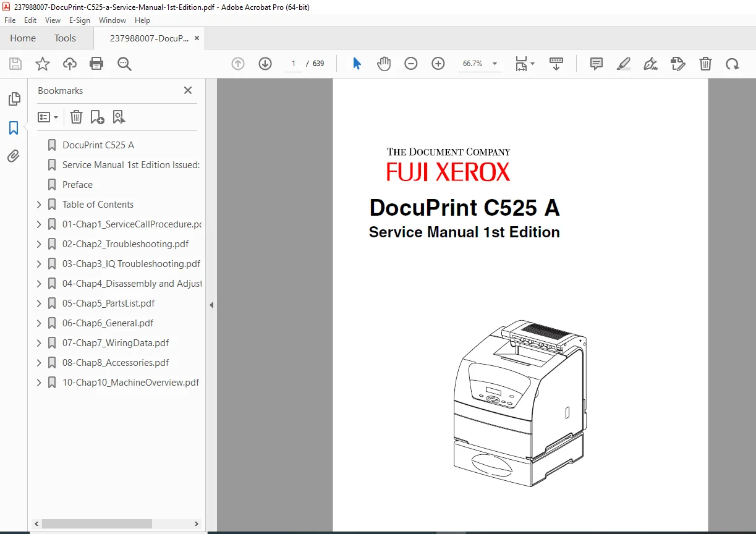The height and width of the screenshot is (534, 756).
Task: Switch to the Home tab
Action: tap(23, 38)
